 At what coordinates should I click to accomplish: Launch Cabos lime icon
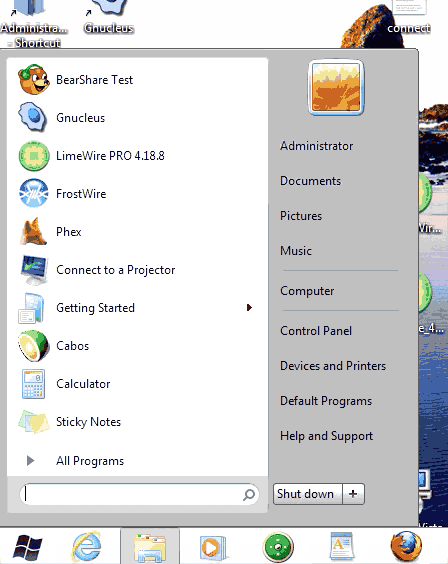[33, 346]
